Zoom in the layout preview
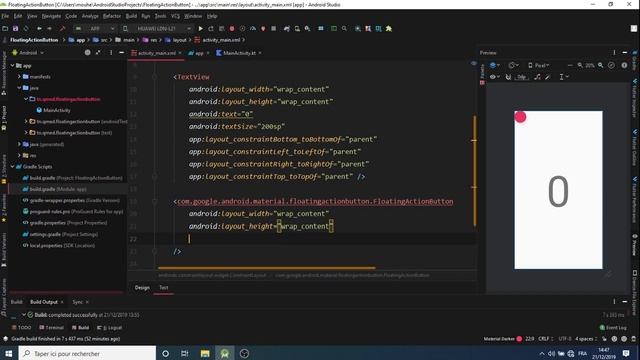Viewport: 640px width, 360px height. (600, 65)
